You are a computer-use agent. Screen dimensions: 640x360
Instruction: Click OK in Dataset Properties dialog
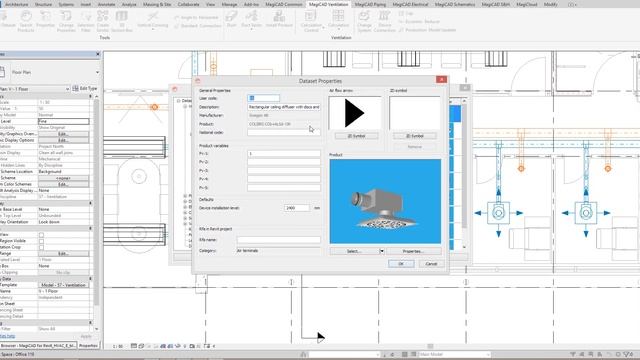(x=401, y=264)
